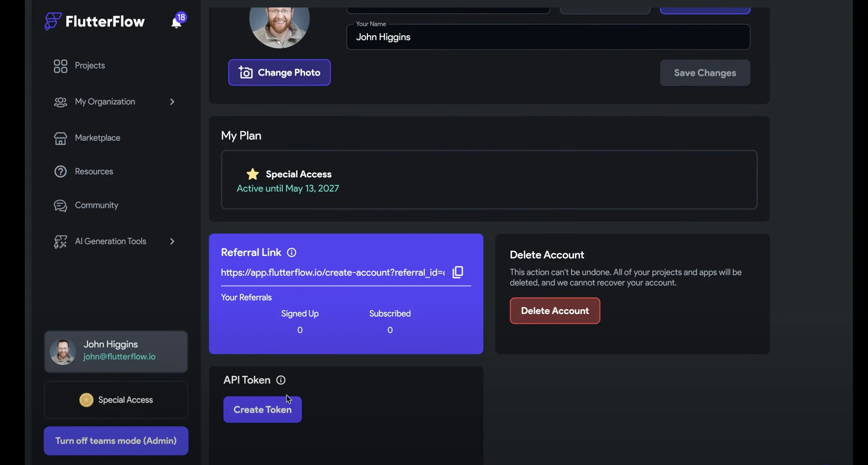Image resolution: width=868 pixels, height=465 pixels.
Task: Click the Special Access plan name
Action: (x=298, y=174)
